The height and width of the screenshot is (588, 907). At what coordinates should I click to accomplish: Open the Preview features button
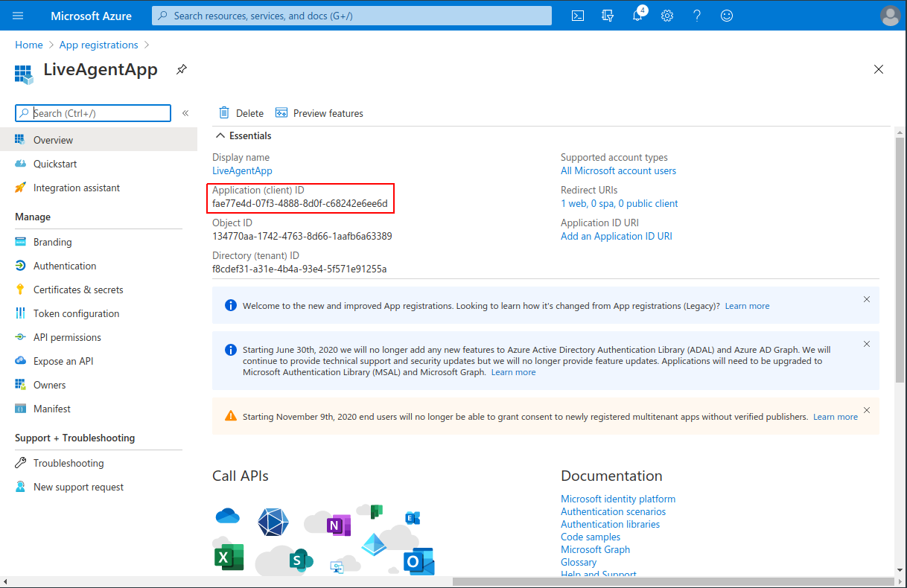(319, 113)
